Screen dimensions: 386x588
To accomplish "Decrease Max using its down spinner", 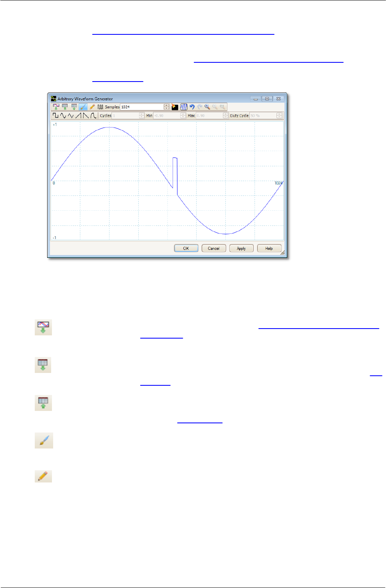I will click(225, 117).
